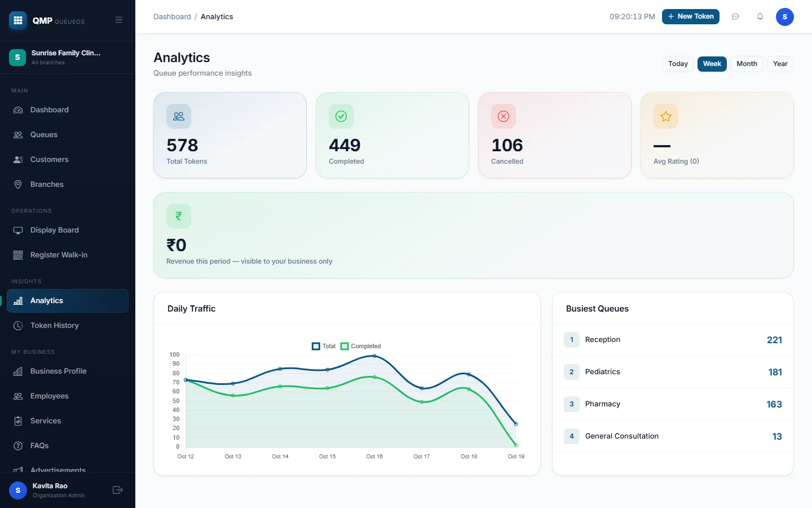
Task: Open Services in the sidebar
Action: click(68, 421)
